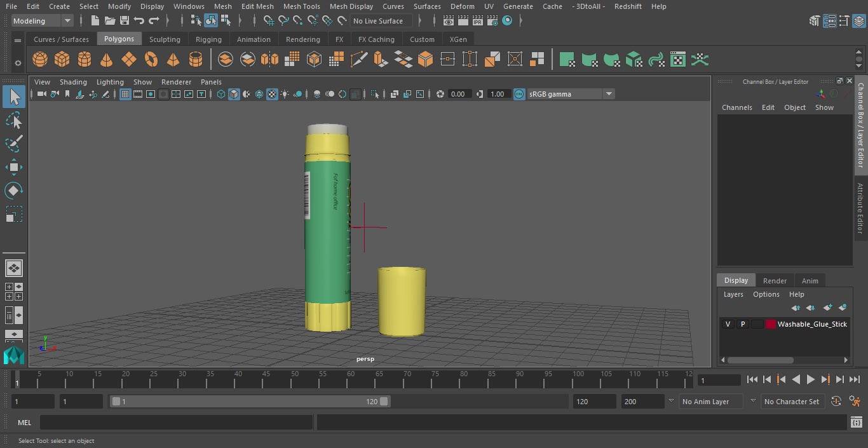Click the current frame field by playback controls
The image size is (868, 448).
(719, 380)
